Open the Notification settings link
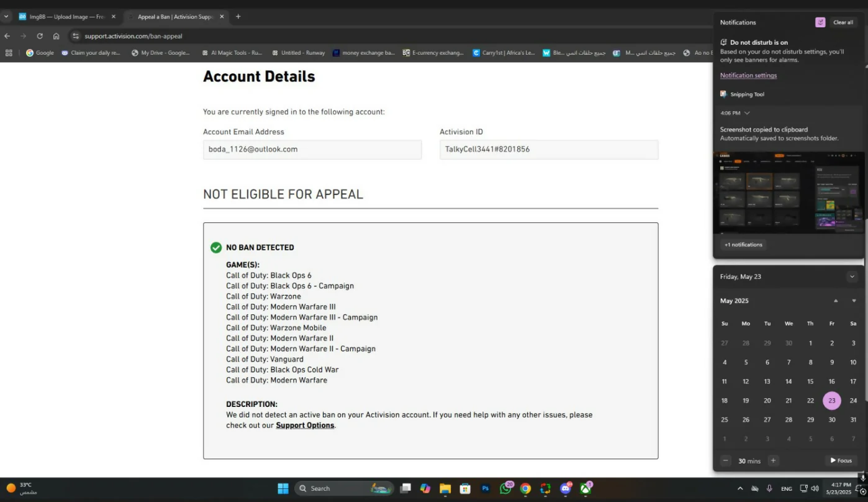The height and width of the screenshot is (502, 868). point(748,75)
